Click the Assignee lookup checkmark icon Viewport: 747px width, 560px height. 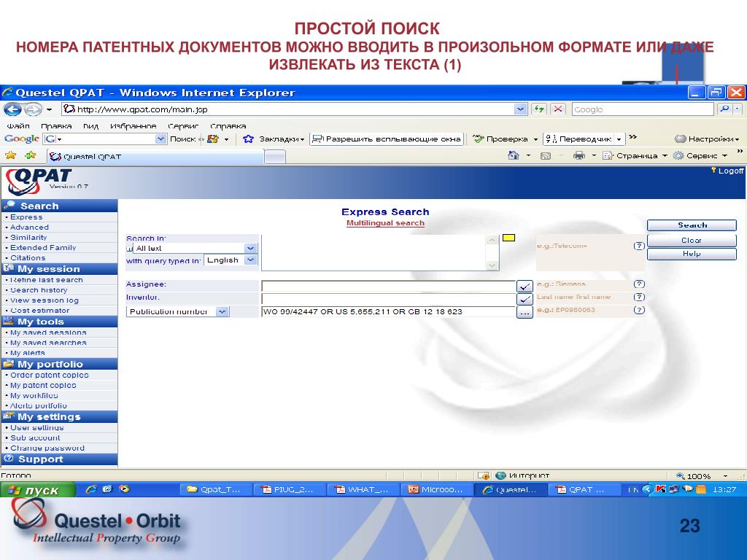(x=525, y=286)
